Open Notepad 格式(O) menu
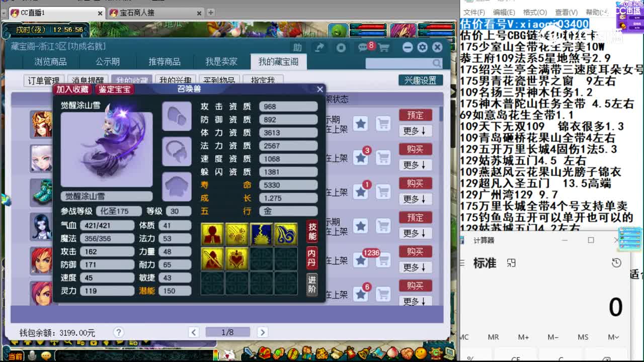 (x=535, y=12)
